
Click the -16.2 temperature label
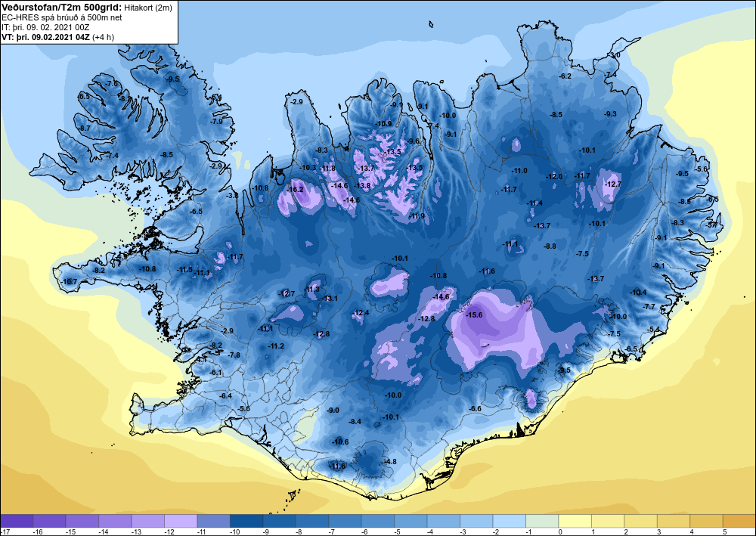pos(295,190)
